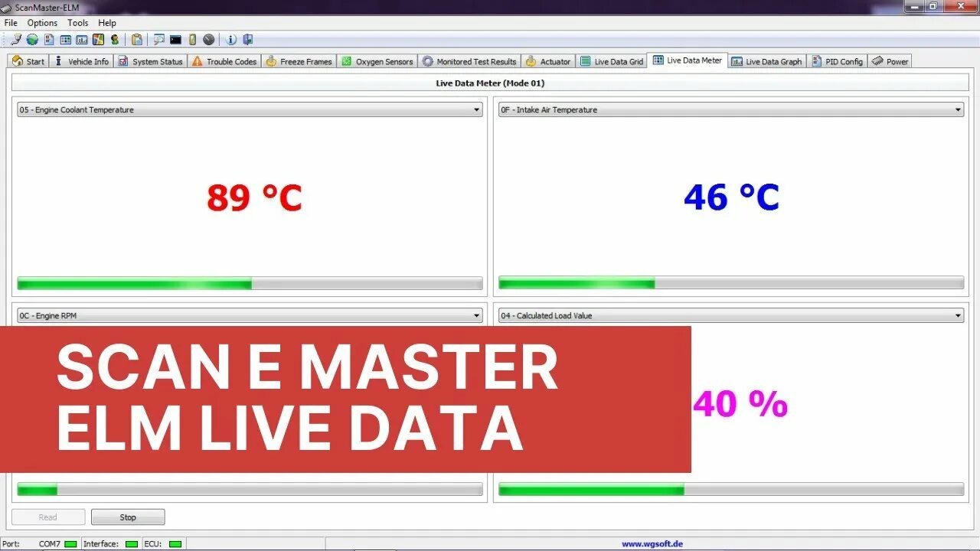Click the globe toolbar icon
Image resolution: width=980 pixels, height=551 pixels.
pyautogui.click(x=32, y=39)
